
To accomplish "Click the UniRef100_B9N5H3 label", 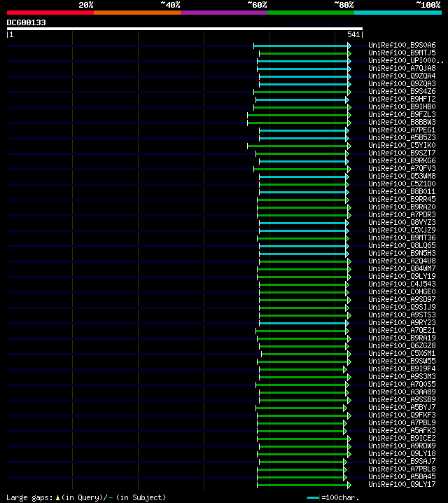I will 402,253.
